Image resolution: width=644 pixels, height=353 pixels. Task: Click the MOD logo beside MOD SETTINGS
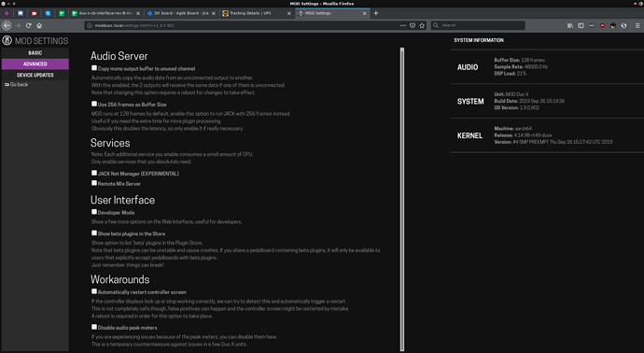(x=7, y=40)
